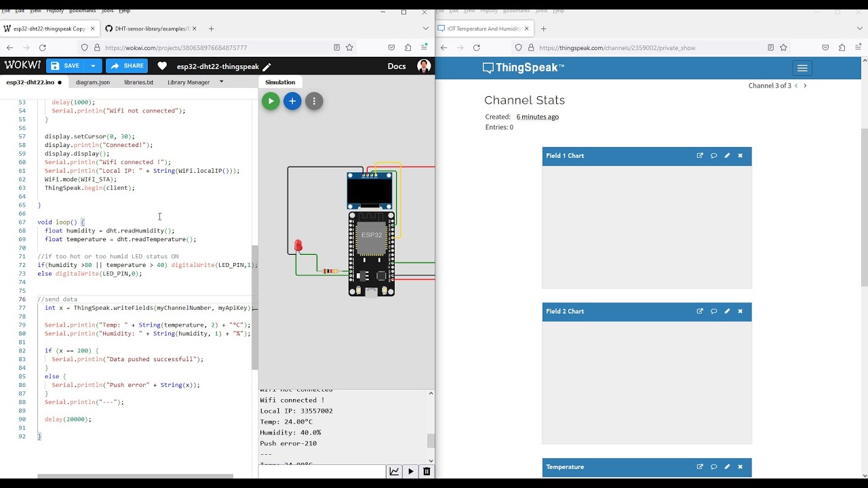Click the ESP32 board in the diagram
This screenshot has height=488, width=868.
click(372, 254)
